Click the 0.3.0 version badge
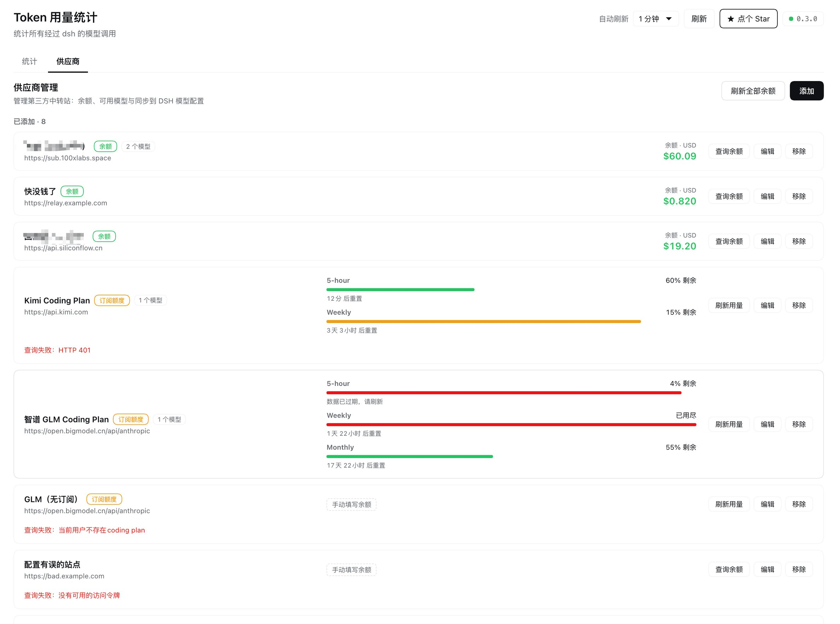The height and width of the screenshot is (624, 840). (x=803, y=19)
